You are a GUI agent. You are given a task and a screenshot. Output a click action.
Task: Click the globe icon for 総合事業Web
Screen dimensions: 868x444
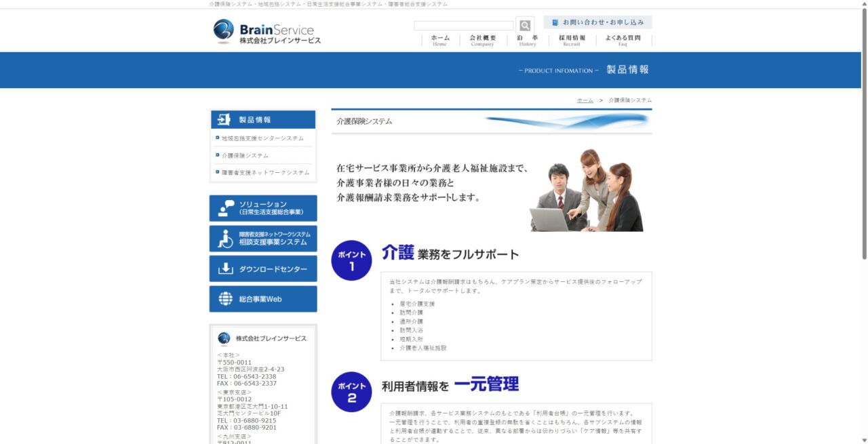(x=226, y=299)
